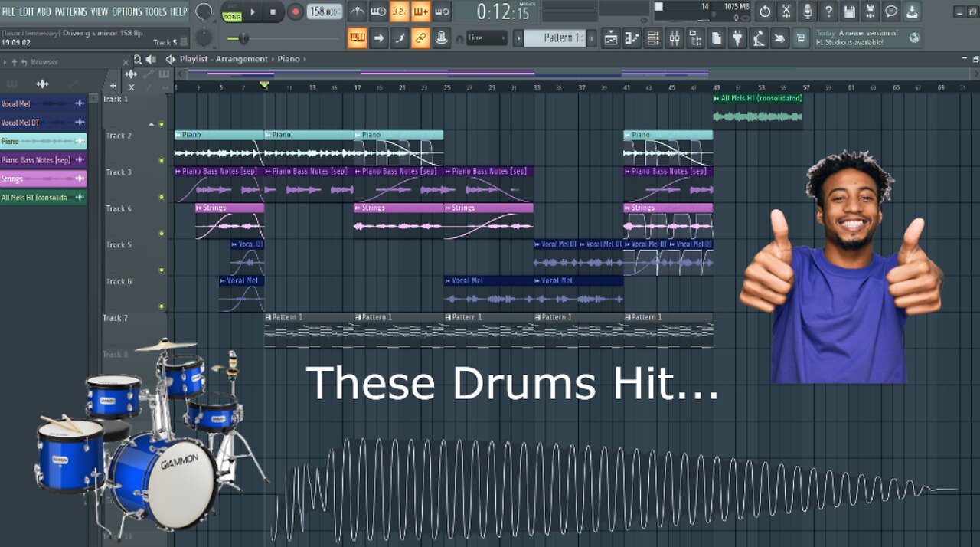Select the All Mels HT consolidated clip on Track 1
Image resolution: width=980 pixels, height=547 pixels.
point(758,111)
